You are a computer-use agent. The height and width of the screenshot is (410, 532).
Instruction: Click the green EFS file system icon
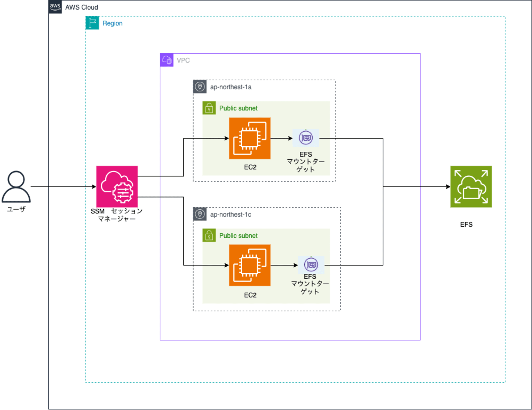click(x=471, y=187)
